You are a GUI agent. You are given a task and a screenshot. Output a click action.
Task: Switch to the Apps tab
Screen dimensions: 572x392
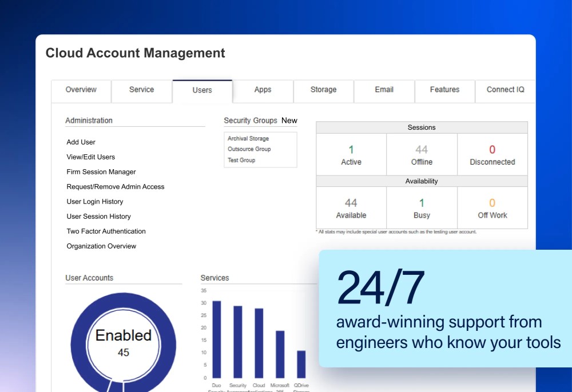[x=263, y=90]
